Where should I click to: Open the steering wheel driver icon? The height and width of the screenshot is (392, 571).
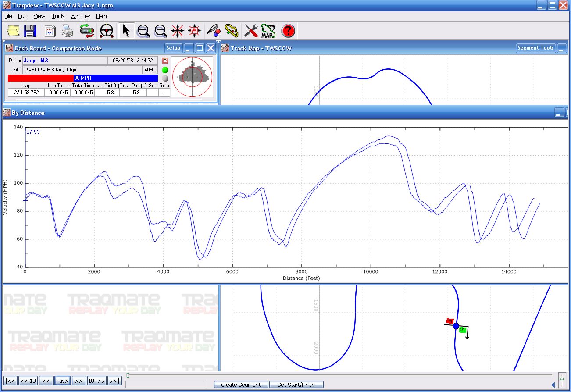coord(107,31)
